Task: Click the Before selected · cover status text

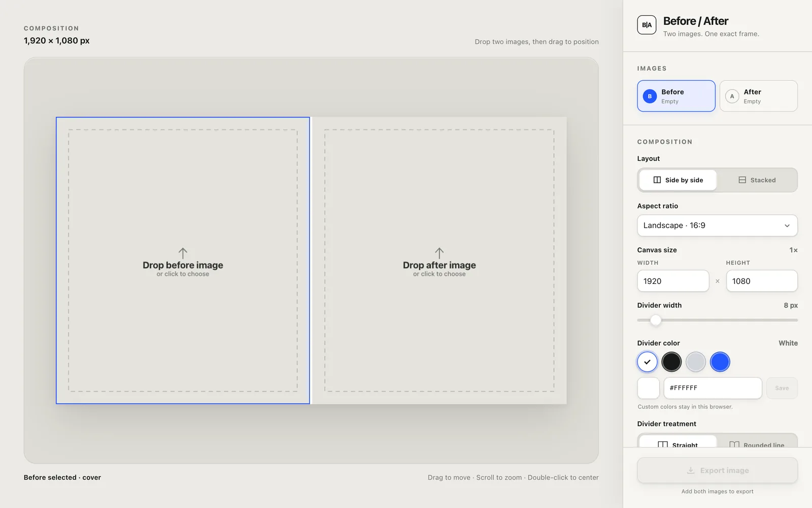Action: click(x=62, y=478)
